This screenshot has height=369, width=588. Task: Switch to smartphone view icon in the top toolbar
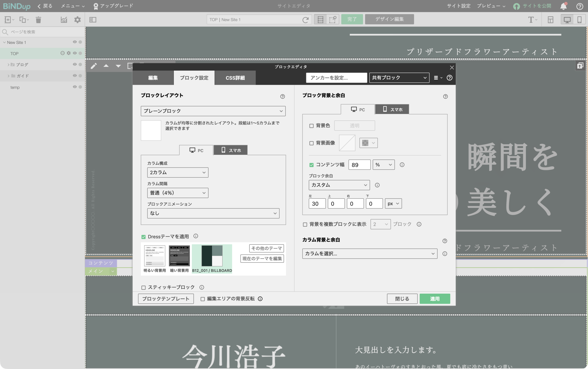pos(580,20)
